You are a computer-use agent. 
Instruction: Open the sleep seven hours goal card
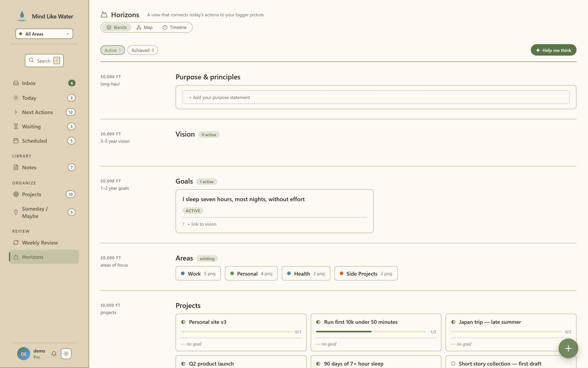[x=274, y=211]
